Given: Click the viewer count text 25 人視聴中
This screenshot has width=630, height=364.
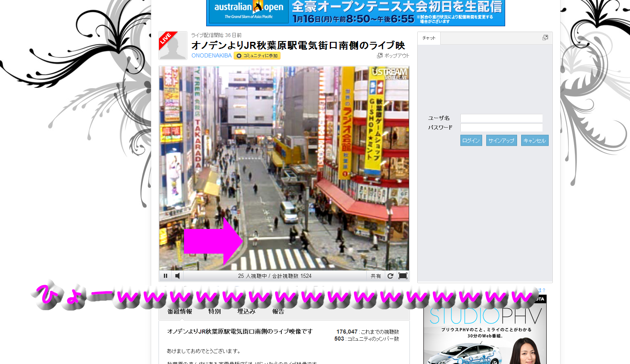Looking at the screenshot, I should coord(252,276).
